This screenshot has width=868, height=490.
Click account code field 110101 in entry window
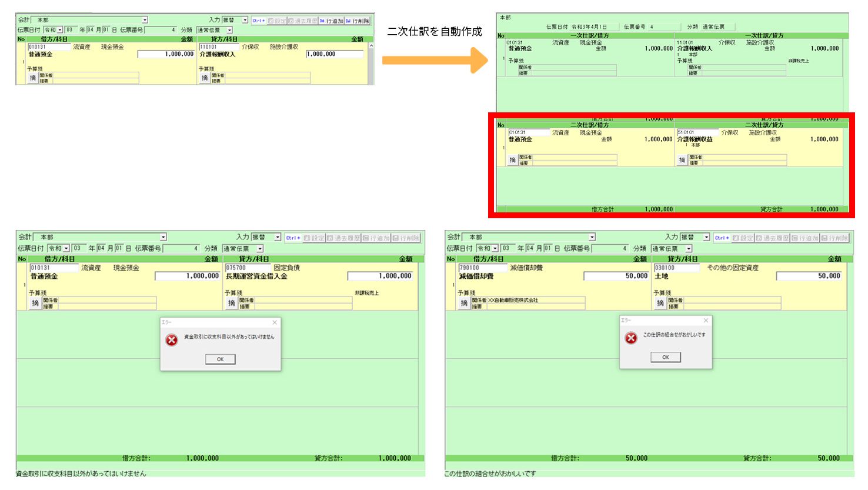[219, 46]
